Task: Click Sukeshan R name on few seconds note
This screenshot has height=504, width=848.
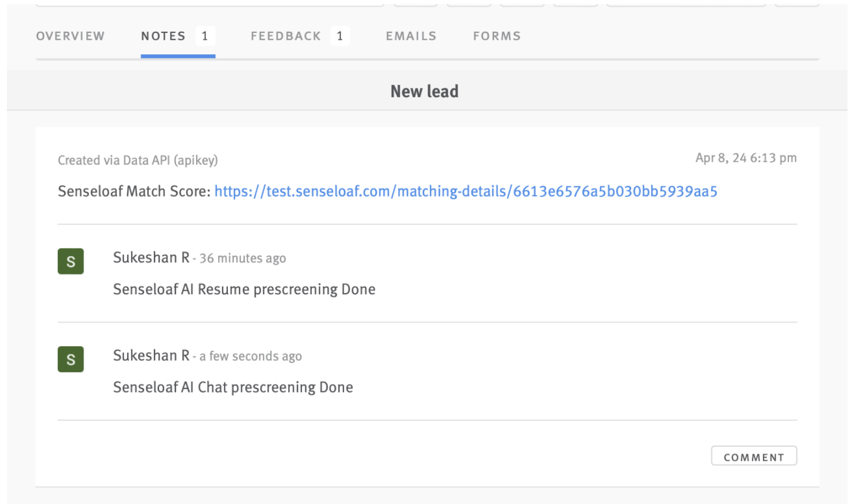Action: [x=151, y=355]
